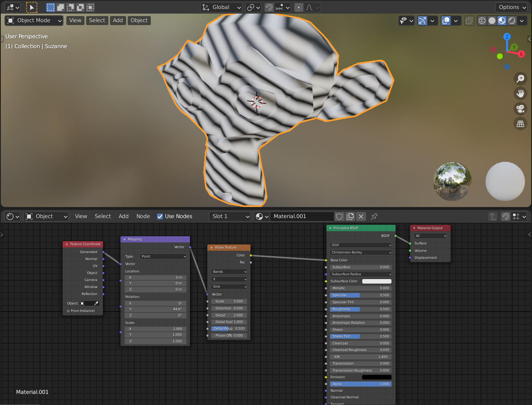This screenshot has height=405, width=532.
Task: Open the viewport Options menu
Action: pyautogui.click(x=512, y=7)
